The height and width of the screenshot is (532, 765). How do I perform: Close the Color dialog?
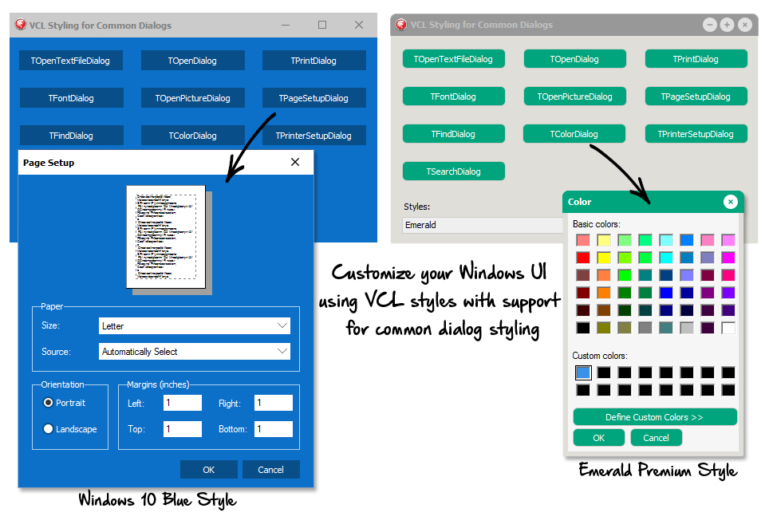point(731,201)
